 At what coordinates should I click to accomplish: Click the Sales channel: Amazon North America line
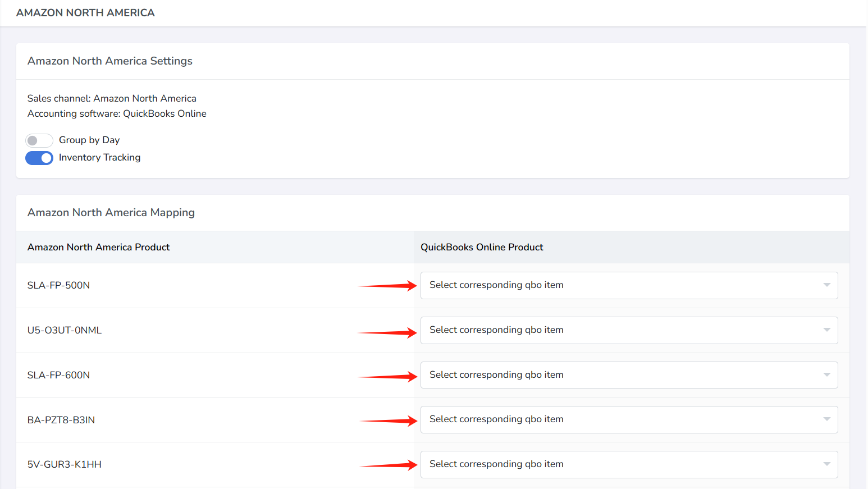[112, 98]
